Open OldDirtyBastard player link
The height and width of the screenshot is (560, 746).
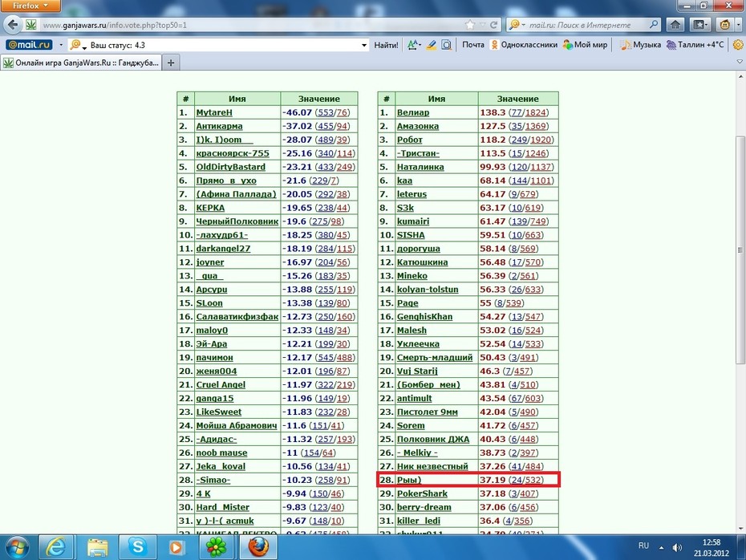coord(231,167)
